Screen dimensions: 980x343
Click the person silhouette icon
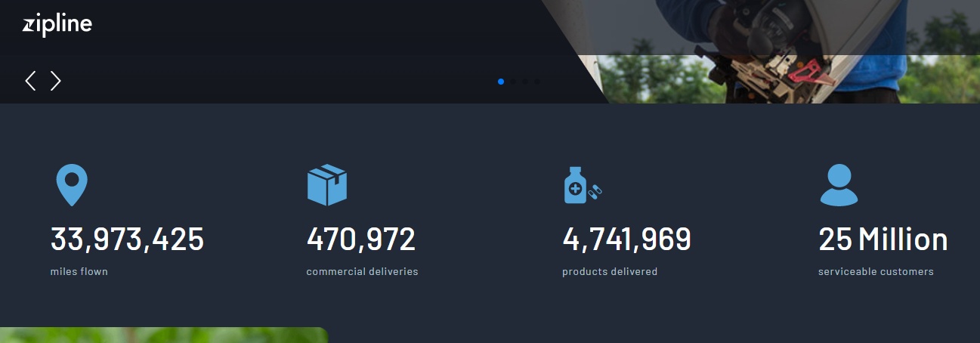[x=839, y=185]
